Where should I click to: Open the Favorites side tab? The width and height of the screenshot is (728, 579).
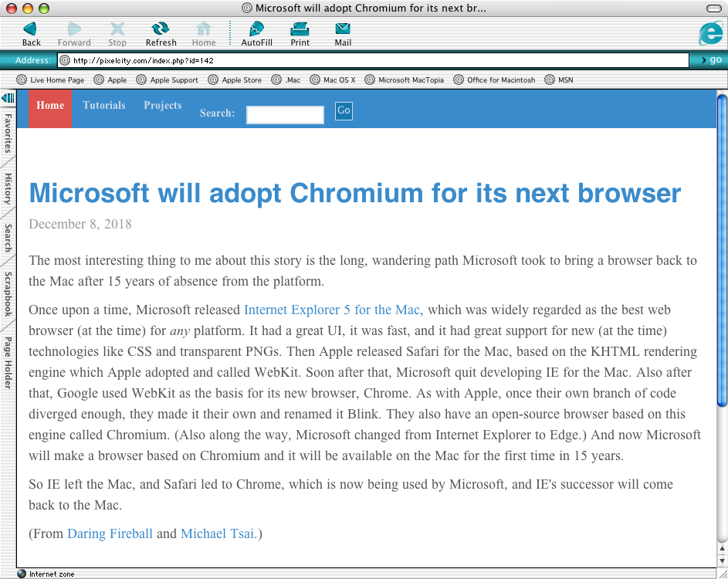pos(8,134)
